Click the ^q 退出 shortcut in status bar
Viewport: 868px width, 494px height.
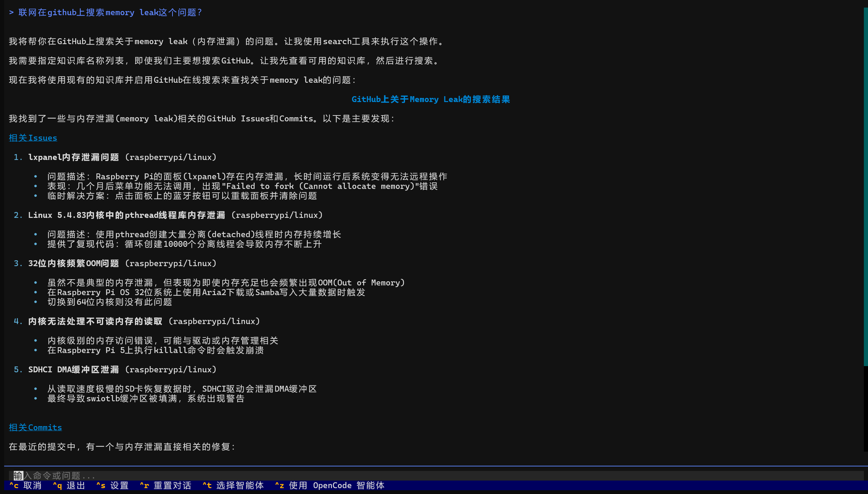coord(69,485)
